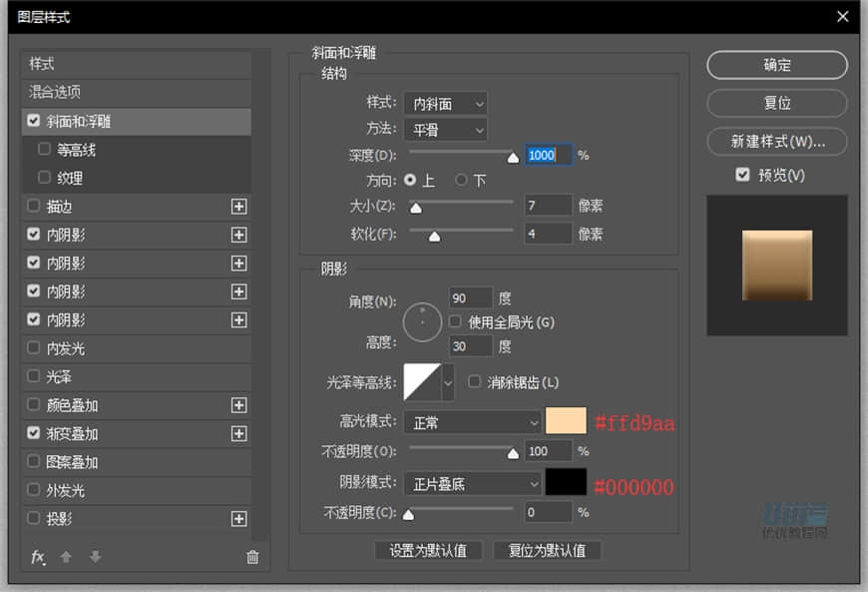Open the 方法 dropdown showing 平滑
The width and height of the screenshot is (868, 592).
coord(446,129)
